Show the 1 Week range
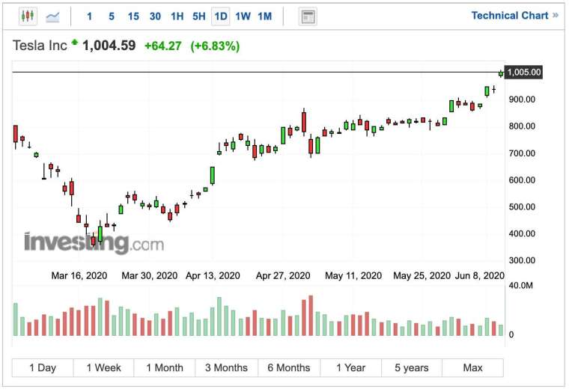The width and height of the screenshot is (569, 392). coord(104,368)
